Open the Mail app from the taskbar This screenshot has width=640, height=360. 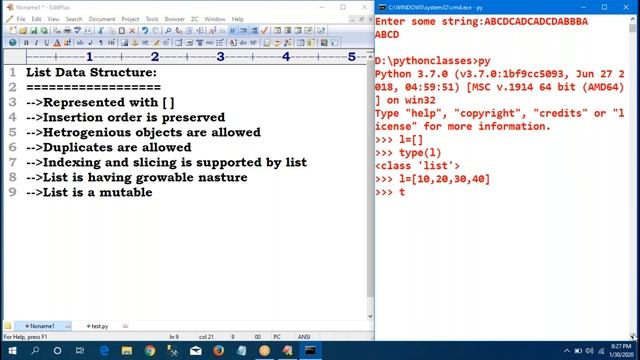pyautogui.click(x=196, y=351)
